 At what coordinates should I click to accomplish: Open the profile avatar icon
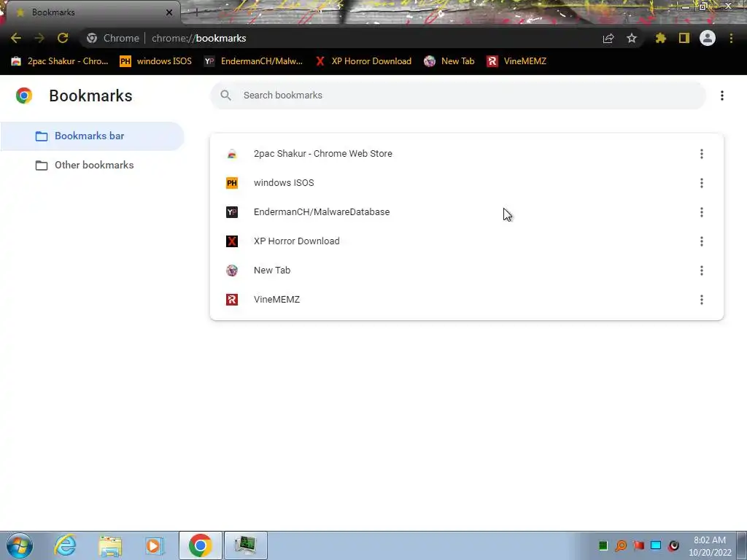point(708,38)
